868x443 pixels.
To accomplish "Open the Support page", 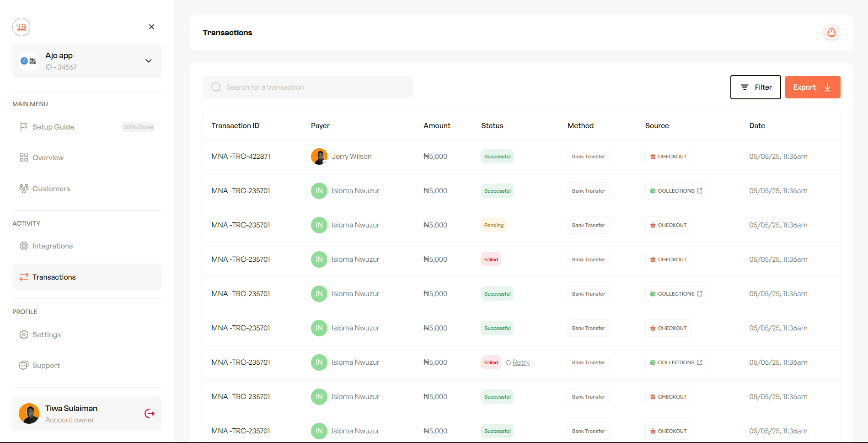I will click(46, 366).
